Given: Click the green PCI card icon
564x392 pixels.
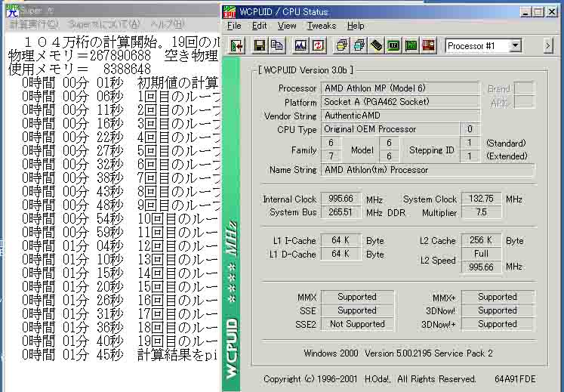Looking at the screenshot, I should [411, 46].
